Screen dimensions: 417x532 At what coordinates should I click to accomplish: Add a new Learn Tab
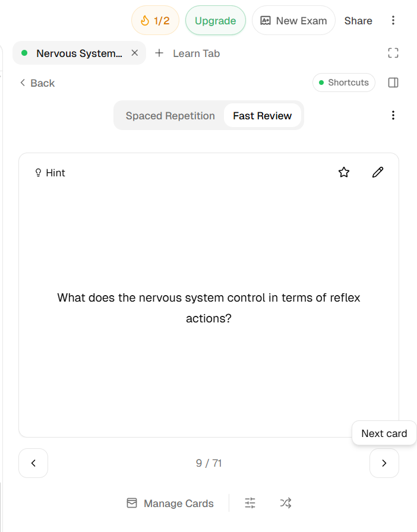point(188,53)
